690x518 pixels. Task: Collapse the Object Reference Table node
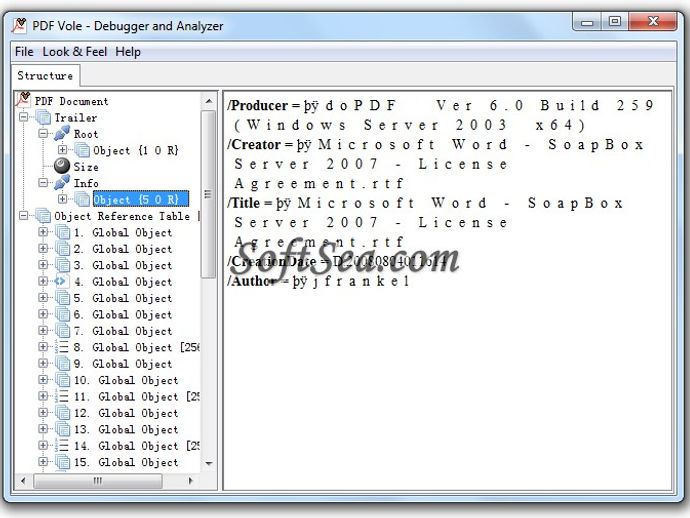tap(24, 215)
